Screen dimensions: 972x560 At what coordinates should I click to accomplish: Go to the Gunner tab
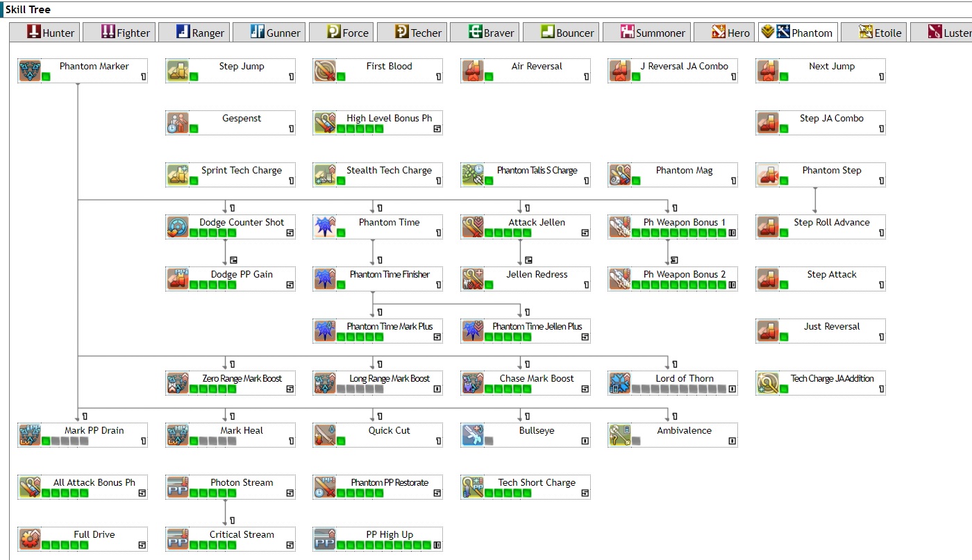click(x=268, y=33)
